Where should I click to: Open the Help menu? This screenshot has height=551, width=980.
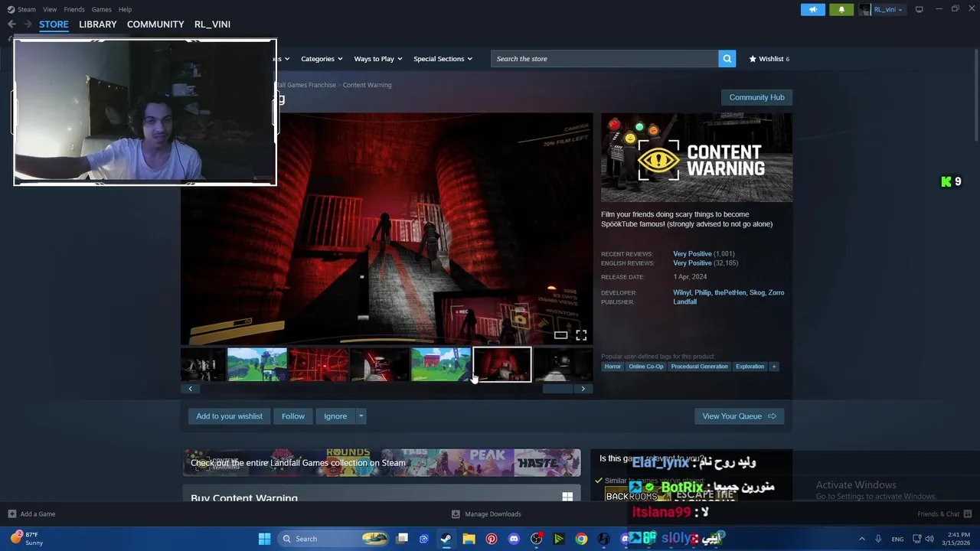pos(125,9)
